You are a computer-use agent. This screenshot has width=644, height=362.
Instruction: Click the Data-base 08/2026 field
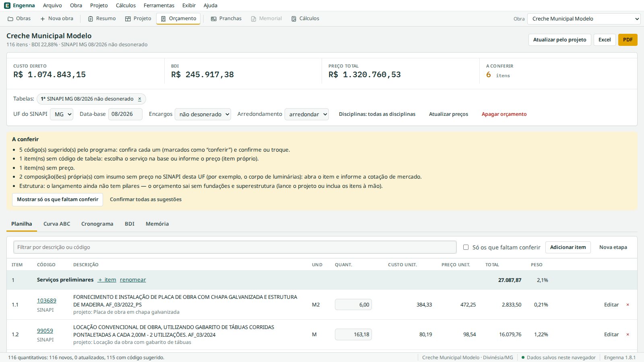click(125, 114)
